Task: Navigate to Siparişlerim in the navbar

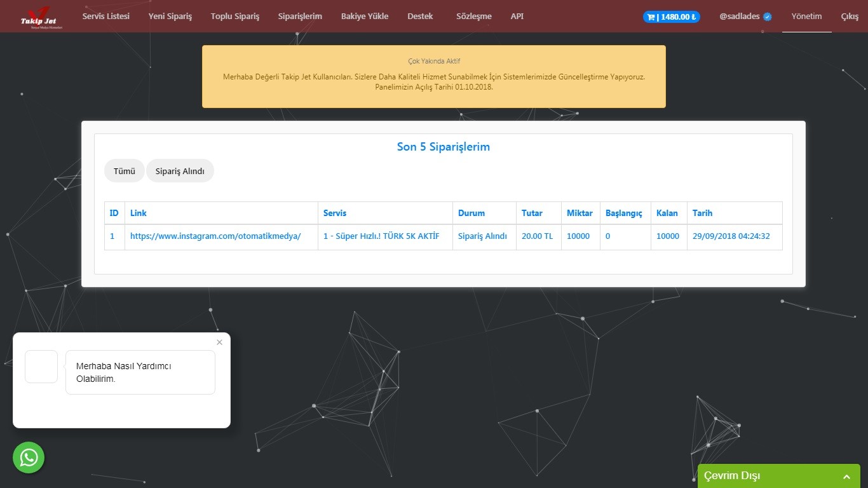Action: (x=300, y=17)
